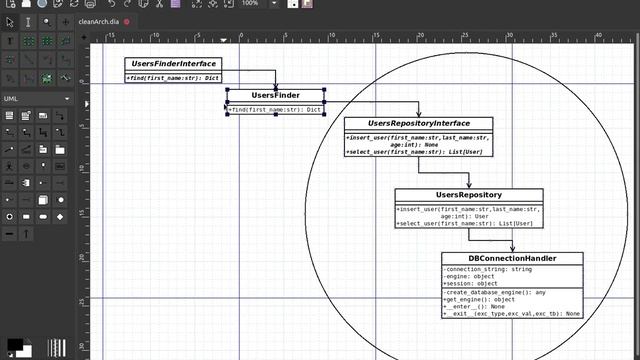Click the Redo toolbar icon
This screenshot has height=360, width=640.
point(127,4)
